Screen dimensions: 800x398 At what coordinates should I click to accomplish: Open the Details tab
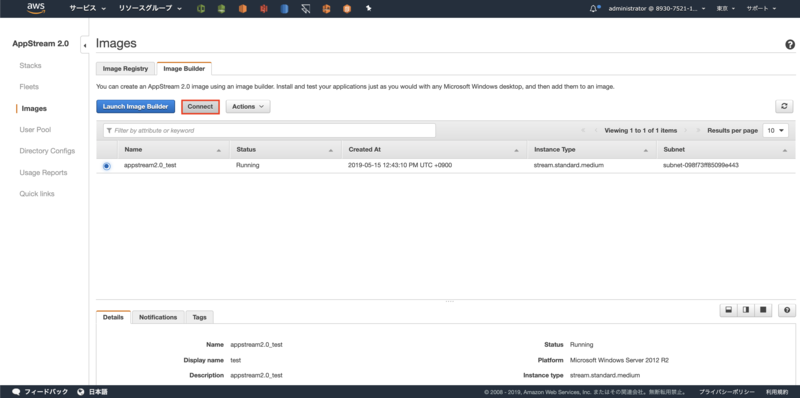(x=113, y=317)
